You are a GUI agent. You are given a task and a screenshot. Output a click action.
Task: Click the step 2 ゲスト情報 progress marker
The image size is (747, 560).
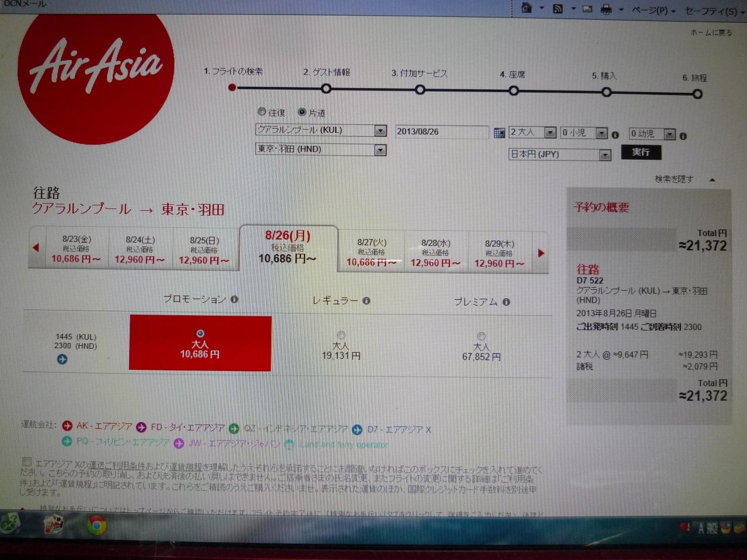coord(326,89)
